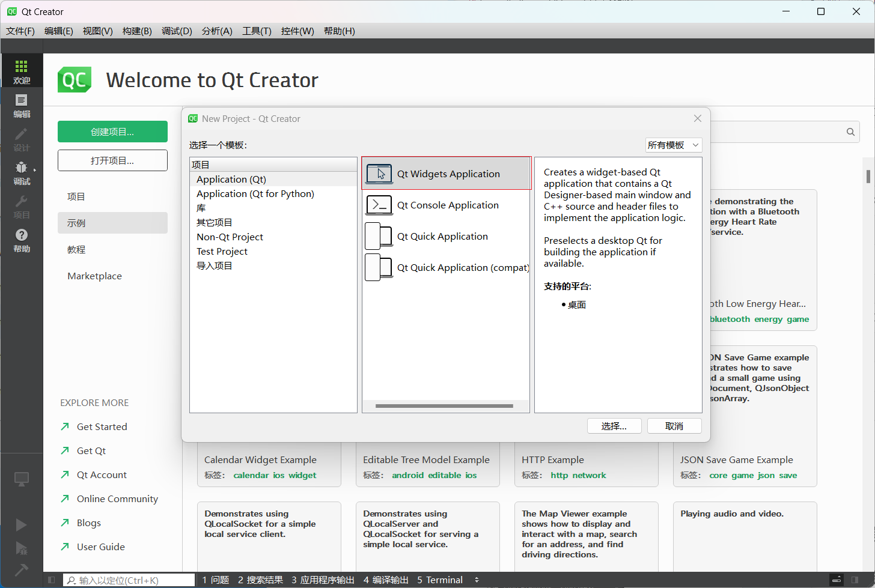Toggle the right sidebar icon in status bar

pos(855,580)
